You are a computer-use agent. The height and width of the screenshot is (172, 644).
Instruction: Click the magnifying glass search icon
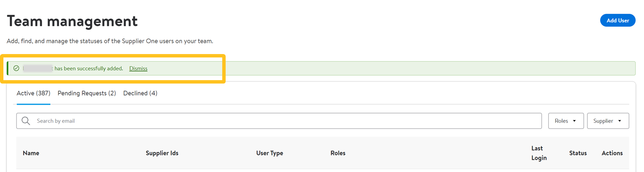point(26,121)
